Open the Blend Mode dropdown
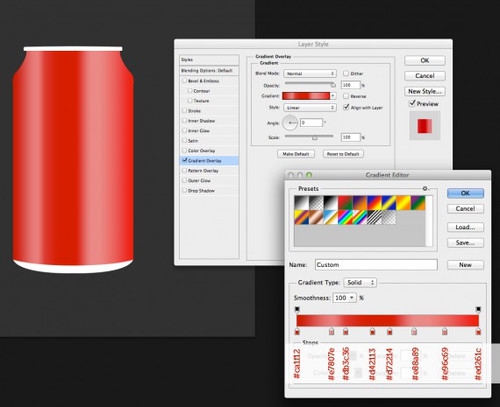 pos(310,73)
